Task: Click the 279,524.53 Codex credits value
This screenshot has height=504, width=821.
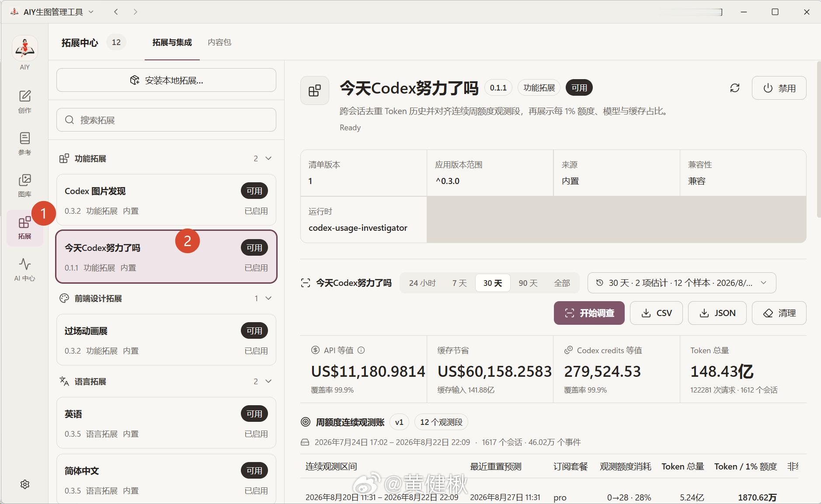Action: (x=602, y=372)
